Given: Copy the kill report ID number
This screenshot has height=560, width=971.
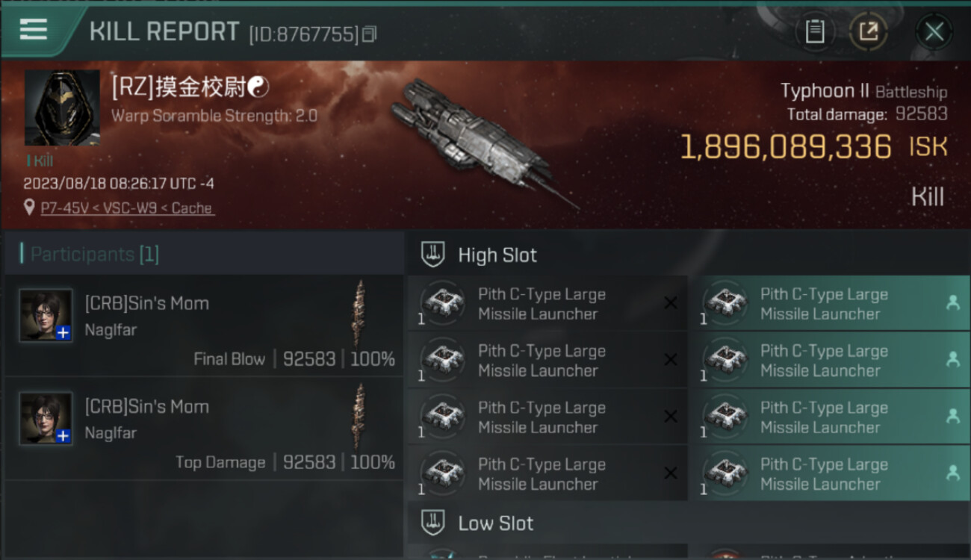Looking at the screenshot, I should click(x=370, y=34).
